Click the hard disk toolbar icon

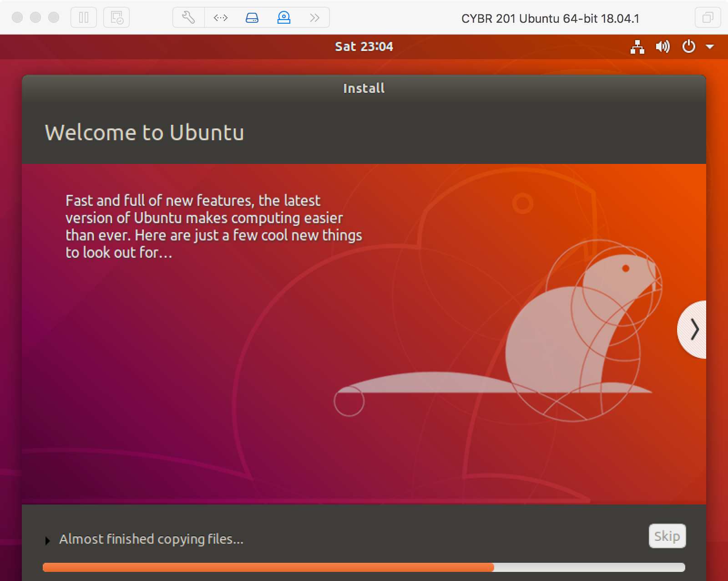coord(252,18)
